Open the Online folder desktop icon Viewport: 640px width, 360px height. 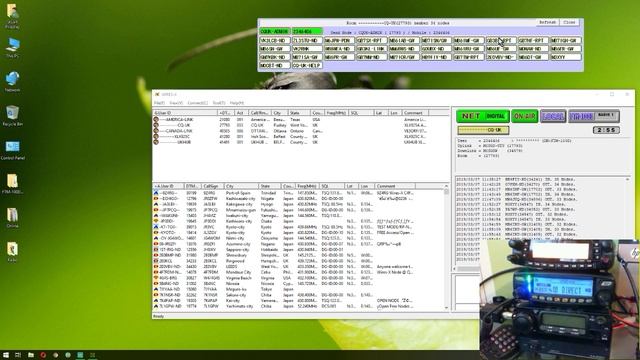12,218
